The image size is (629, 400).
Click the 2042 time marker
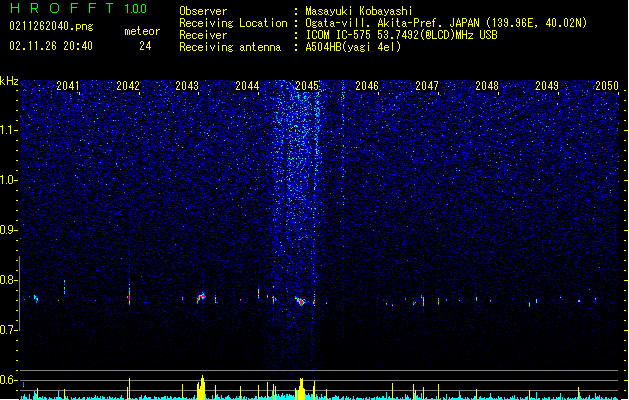click(128, 85)
